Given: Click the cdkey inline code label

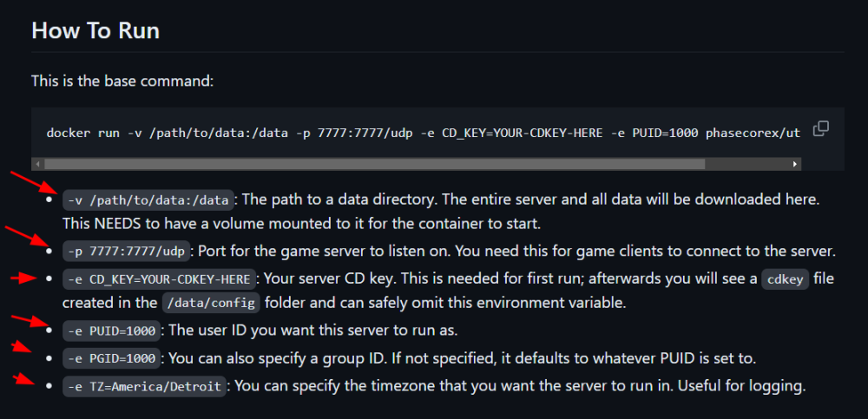Looking at the screenshot, I should (786, 279).
